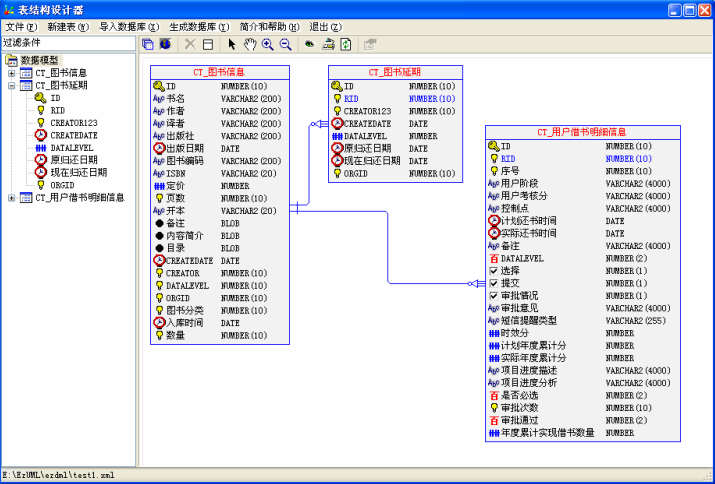The image size is (715, 484).
Task: Activate the hand pan tool
Action: [x=250, y=44]
